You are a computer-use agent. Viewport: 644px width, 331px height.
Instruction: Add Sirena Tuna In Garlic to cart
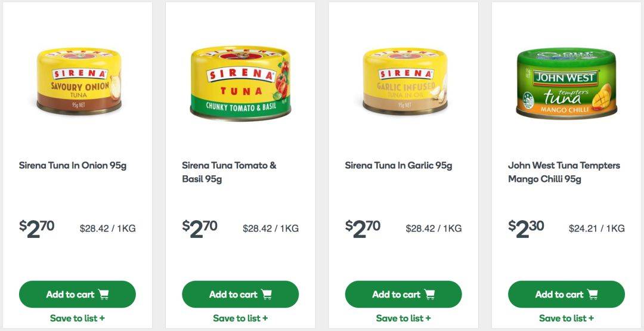click(403, 295)
